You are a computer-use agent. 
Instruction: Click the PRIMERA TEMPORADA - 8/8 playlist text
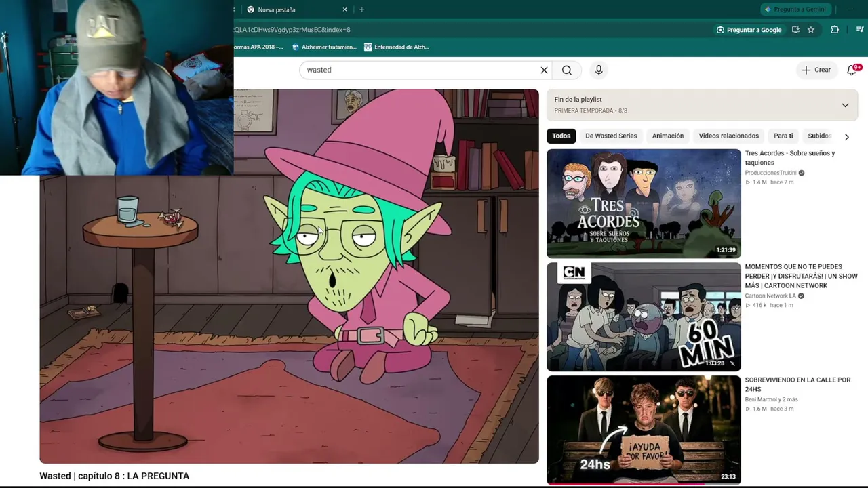(591, 110)
